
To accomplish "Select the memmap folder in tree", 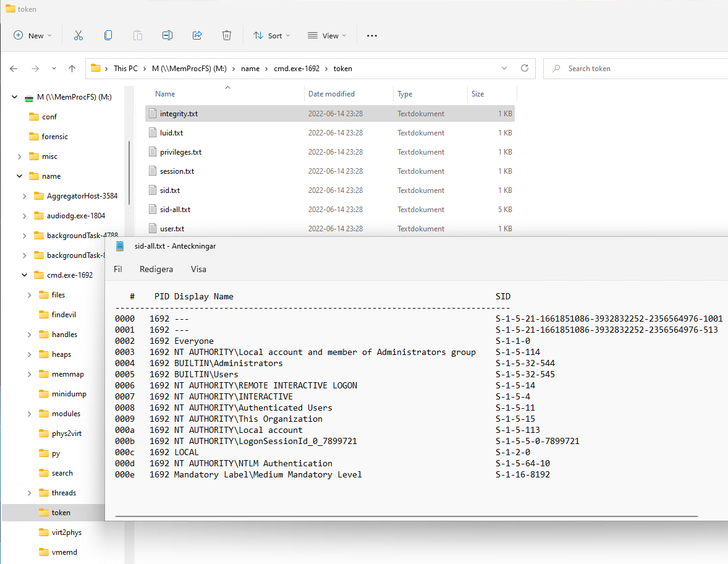I will [x=68, y=374].
